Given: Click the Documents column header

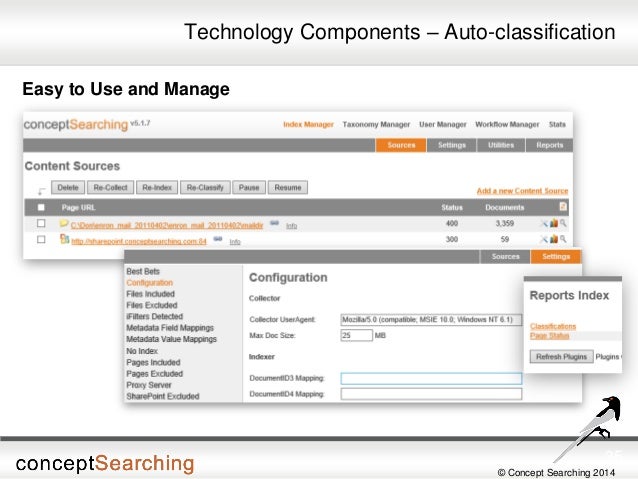Looking at the screenshot, I should (505, 208).
